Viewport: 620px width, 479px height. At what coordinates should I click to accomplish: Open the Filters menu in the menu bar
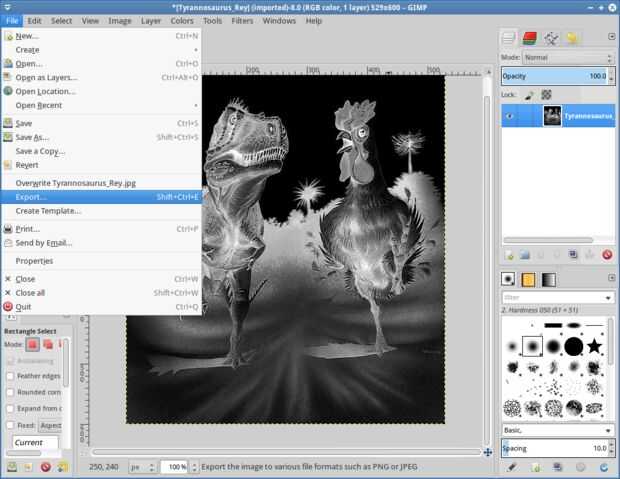tap(242, 21)
